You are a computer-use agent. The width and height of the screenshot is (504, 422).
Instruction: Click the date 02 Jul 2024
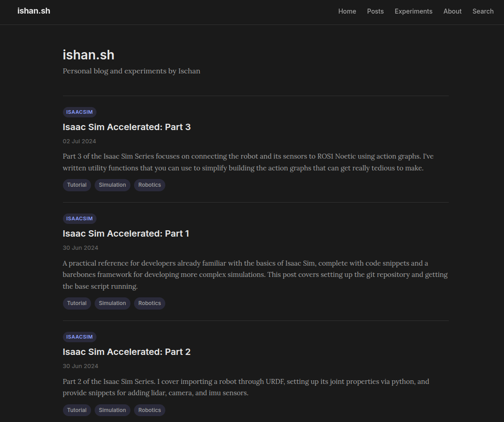tap(79, 141)
